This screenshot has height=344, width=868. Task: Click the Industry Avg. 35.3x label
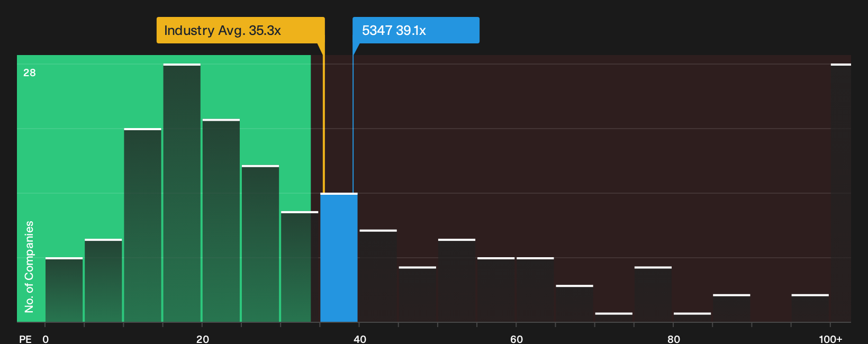(x=240, y=30)
